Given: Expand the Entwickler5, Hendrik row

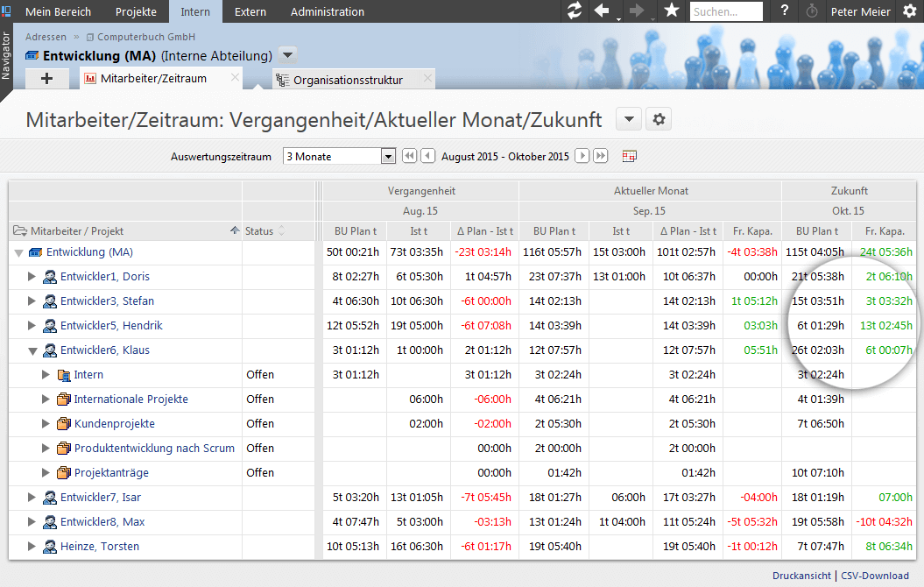Looking at the screenshot, I should [32, 325].
